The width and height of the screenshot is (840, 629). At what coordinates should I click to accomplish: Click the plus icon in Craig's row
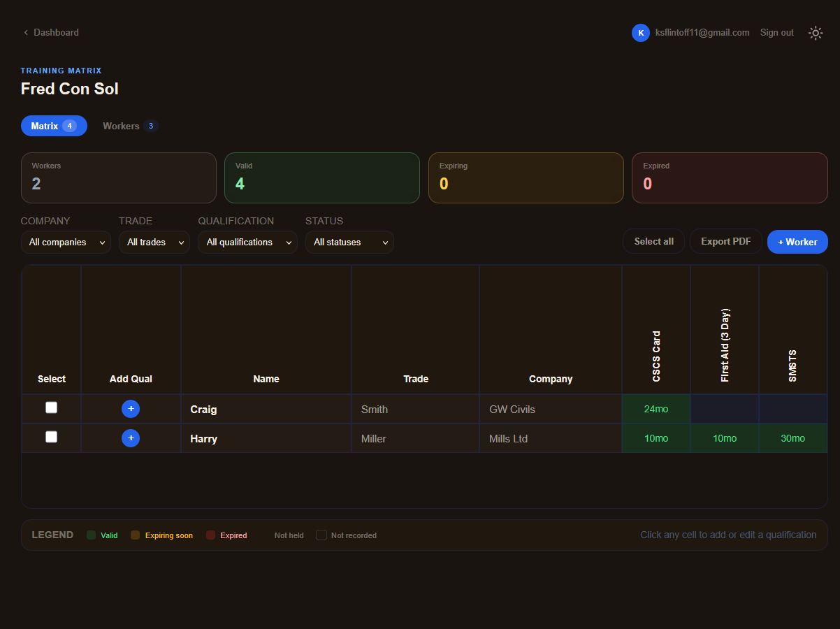coord(131,409)
